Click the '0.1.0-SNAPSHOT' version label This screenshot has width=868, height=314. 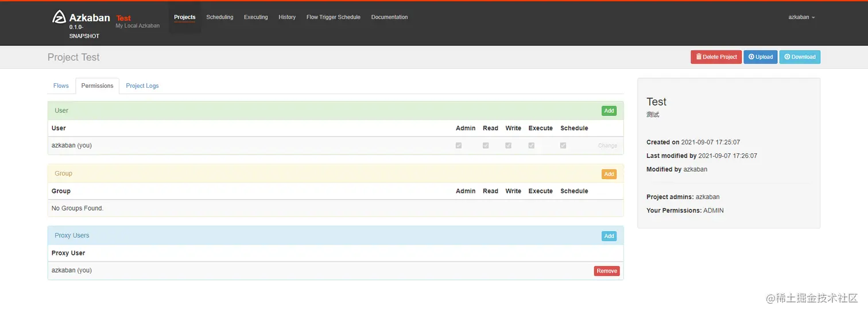pos(84,32)
